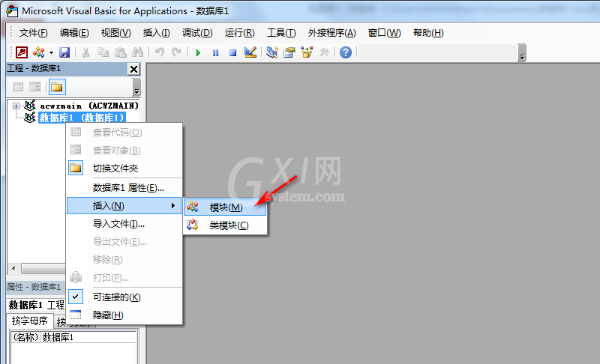This screenshot has height=364, width=600.
Task: Switch to 按字母序 tab
Action: tap(30, 321)
